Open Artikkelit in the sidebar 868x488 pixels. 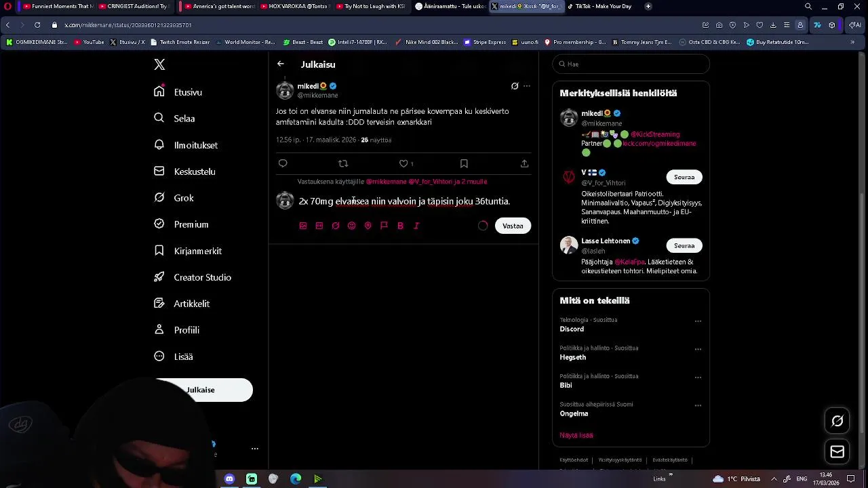182,304
